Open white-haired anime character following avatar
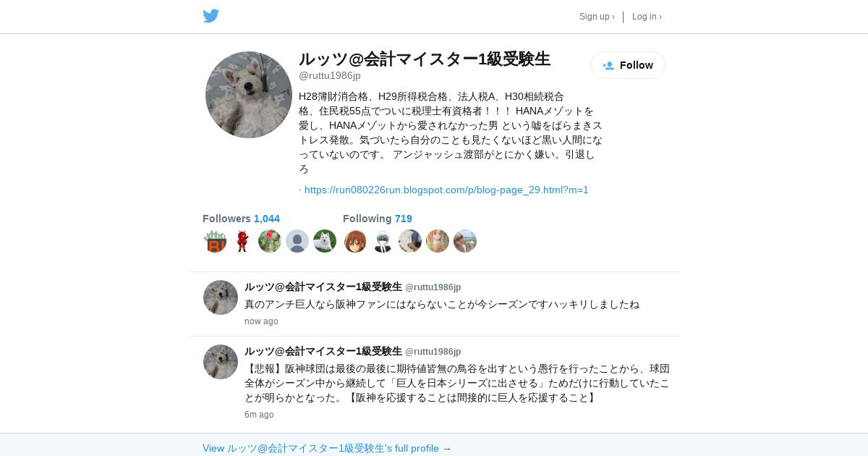The width and height of the screenshot is (868, 456). coord(383,241)
